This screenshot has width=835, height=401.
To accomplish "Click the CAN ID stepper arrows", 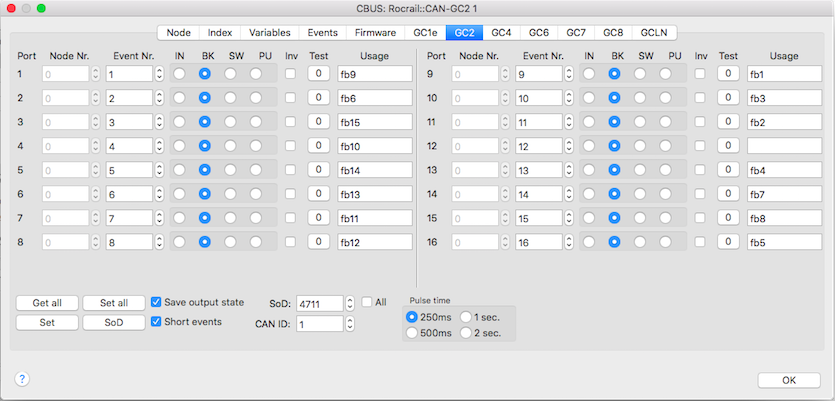I will (350, 324).
